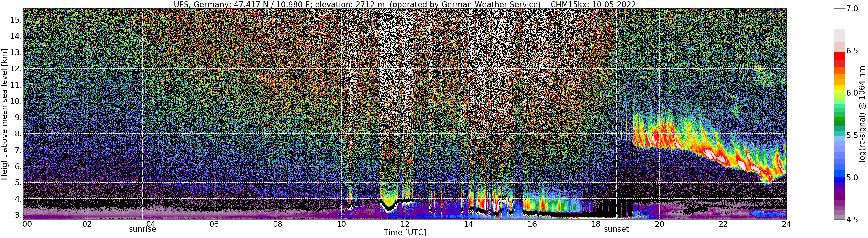Click the height axis tick label 9.

coord(18,118)
